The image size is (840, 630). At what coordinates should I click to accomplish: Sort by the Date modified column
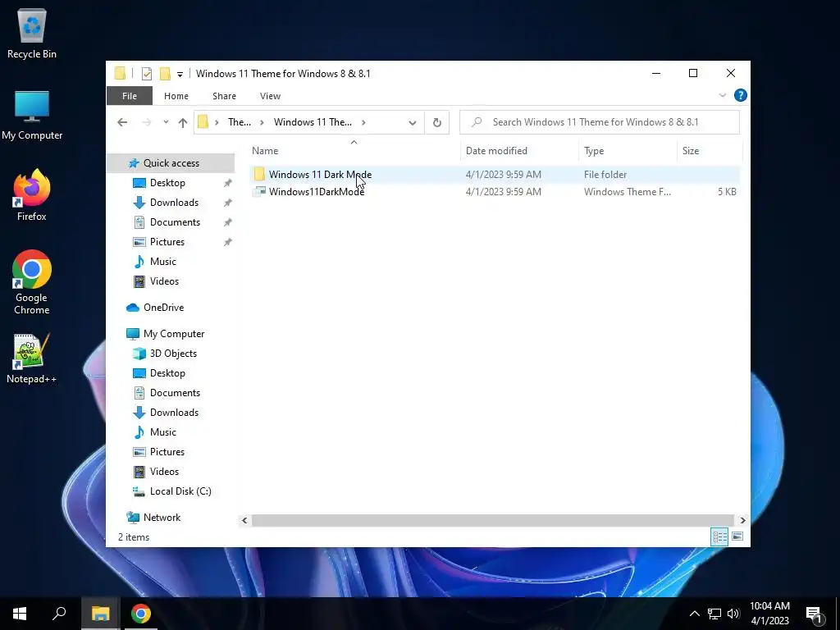(496, 151)
